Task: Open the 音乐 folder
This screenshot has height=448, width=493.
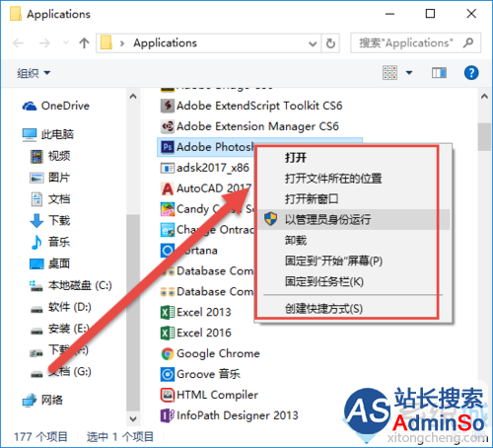Action: (x=50, y=242)
